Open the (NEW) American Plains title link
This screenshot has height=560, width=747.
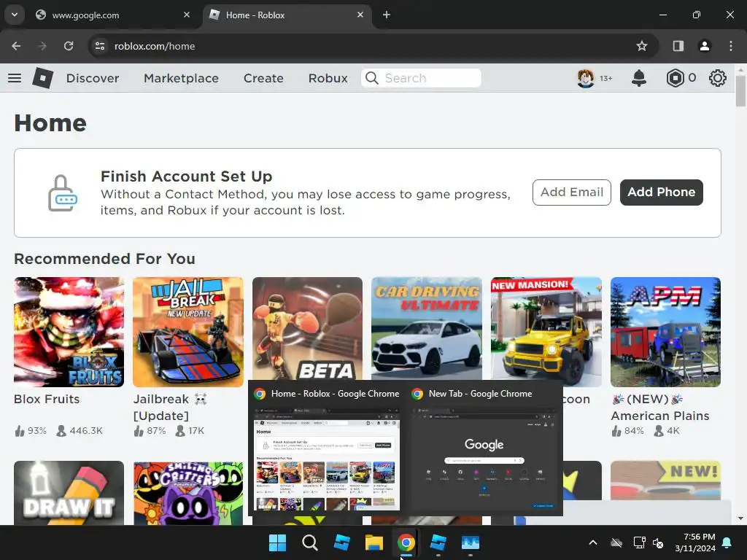pos(660,407)
